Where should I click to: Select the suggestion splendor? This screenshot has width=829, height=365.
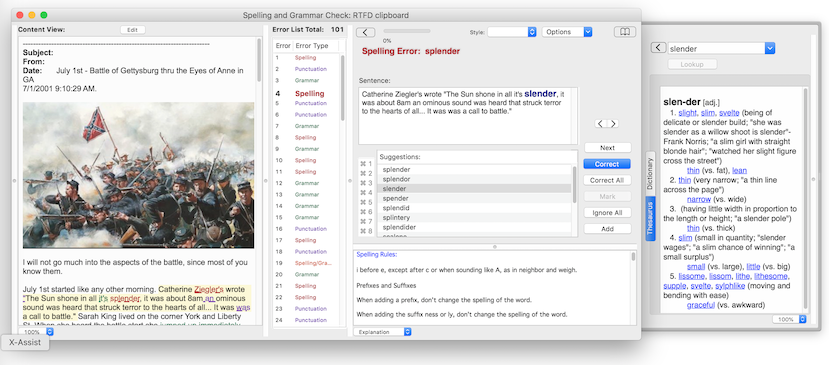(474, 179)
